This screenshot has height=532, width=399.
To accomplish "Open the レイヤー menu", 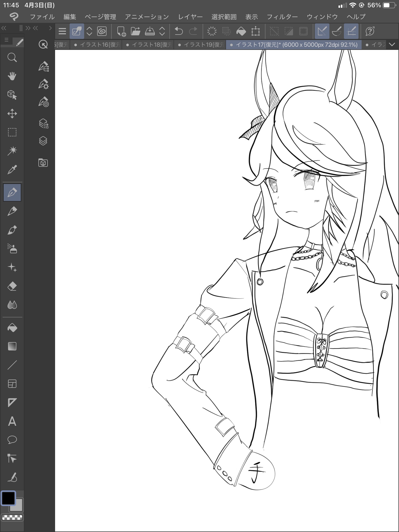I will (190, 17).
